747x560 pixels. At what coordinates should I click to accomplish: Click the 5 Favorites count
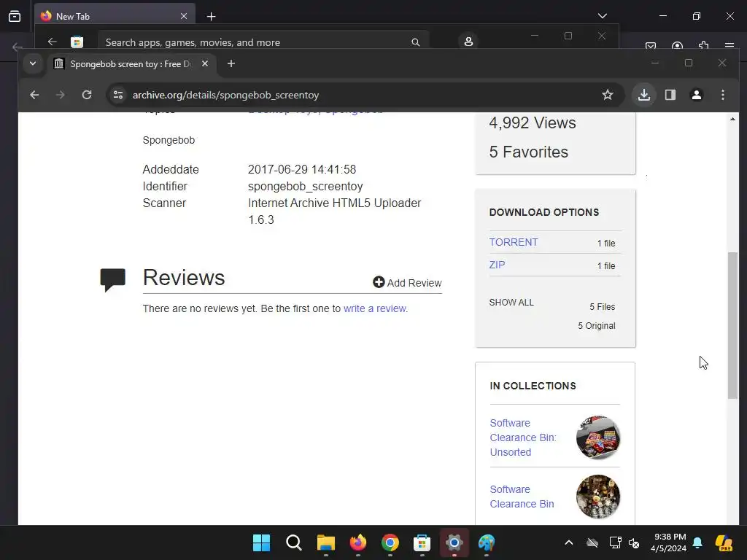coord(528,152)
